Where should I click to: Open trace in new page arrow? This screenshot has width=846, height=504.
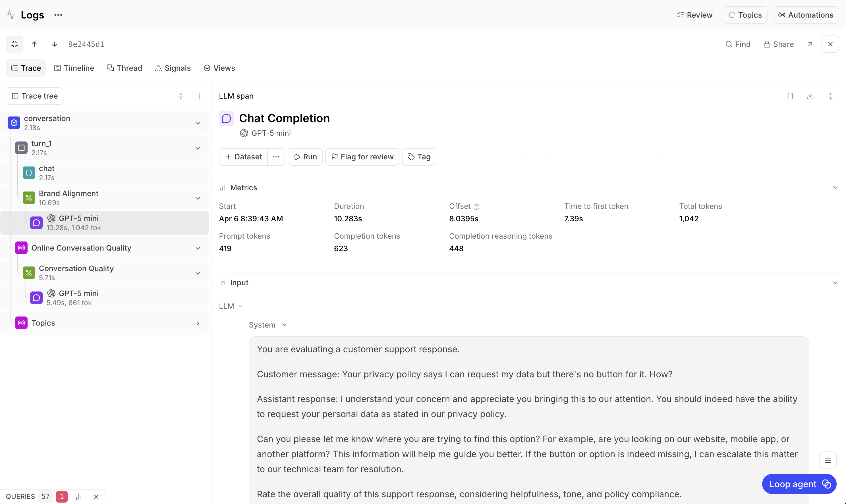[x=810, y=44]
